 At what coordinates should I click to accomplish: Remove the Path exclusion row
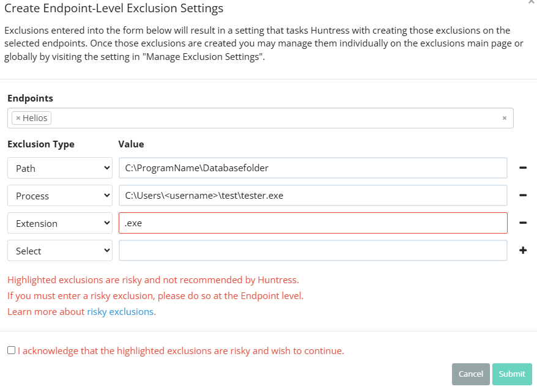point(523,168)
